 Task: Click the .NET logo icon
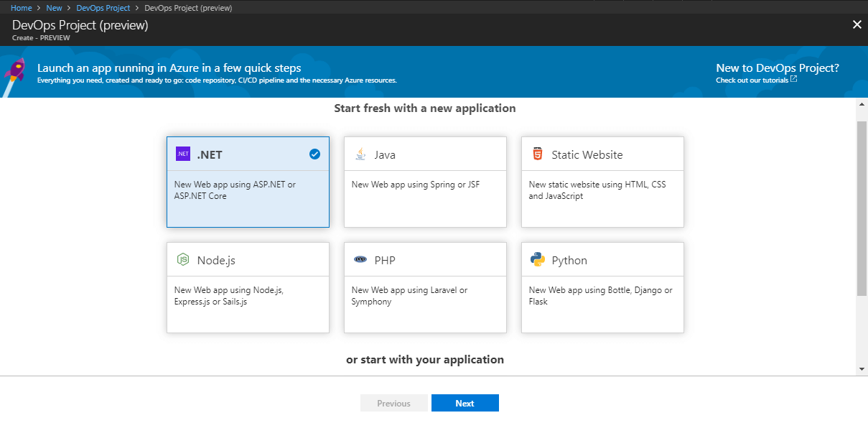pos(183,154)
